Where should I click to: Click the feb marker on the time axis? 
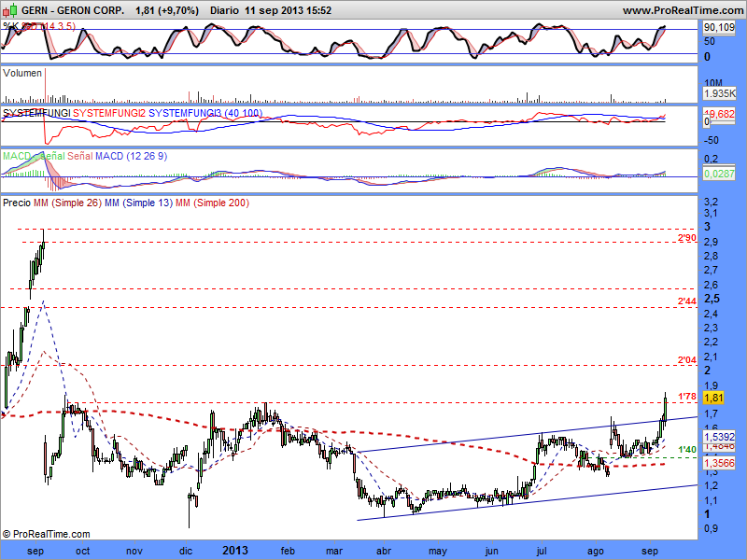[x=288, y=551]
